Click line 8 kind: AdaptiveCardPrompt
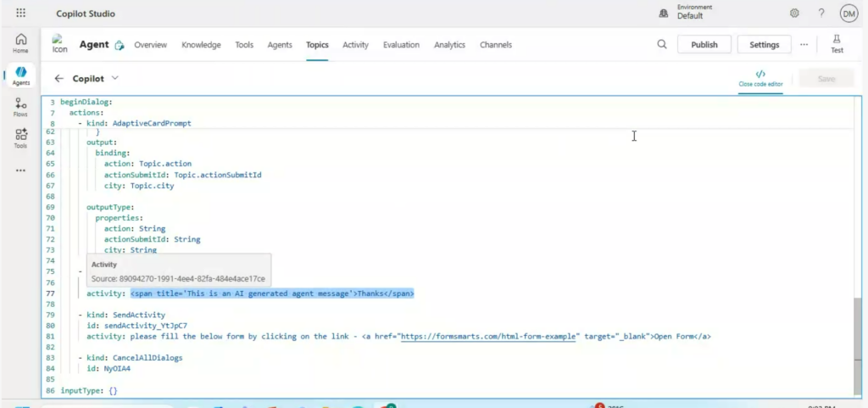Image resolution: width=868 pixels, height=408 pixels. [x=138, y=123]
